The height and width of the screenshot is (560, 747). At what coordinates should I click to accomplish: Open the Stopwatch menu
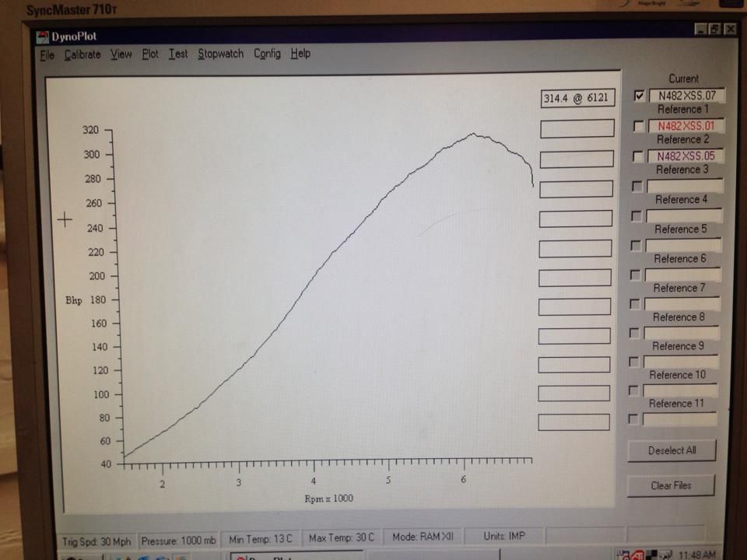[219, 54]
